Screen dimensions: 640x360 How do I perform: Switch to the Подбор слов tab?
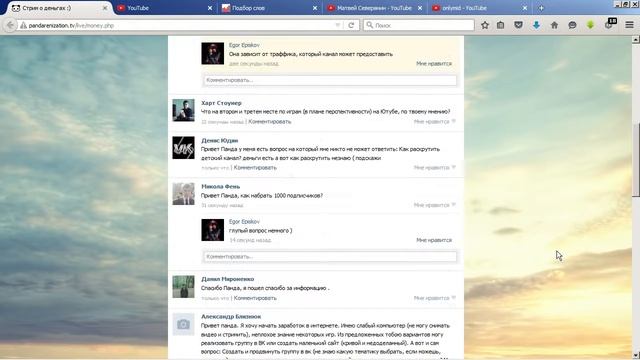[x=269, y=8]
